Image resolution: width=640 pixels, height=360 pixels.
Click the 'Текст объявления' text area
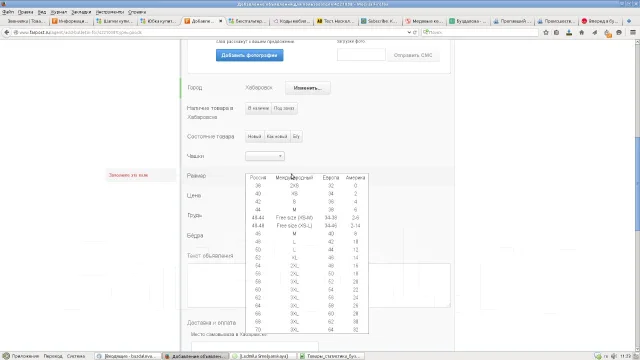pyautogui.click(x=319, y=285)
